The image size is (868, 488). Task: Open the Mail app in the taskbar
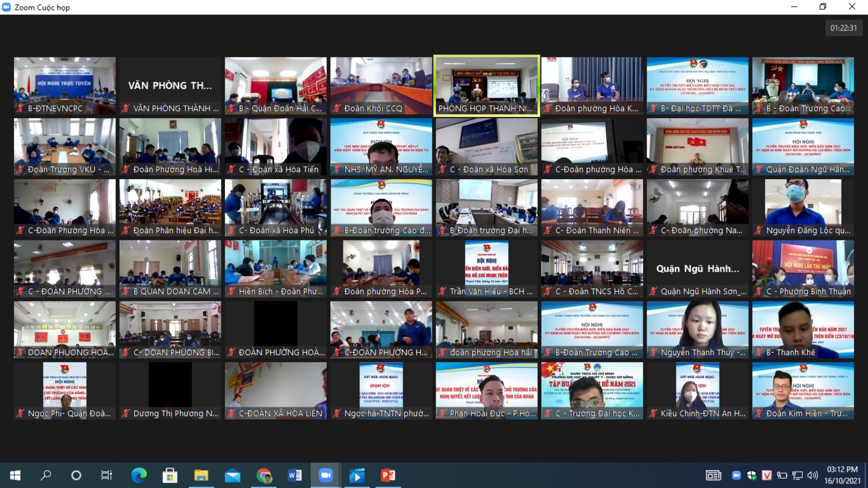(232, 475)
